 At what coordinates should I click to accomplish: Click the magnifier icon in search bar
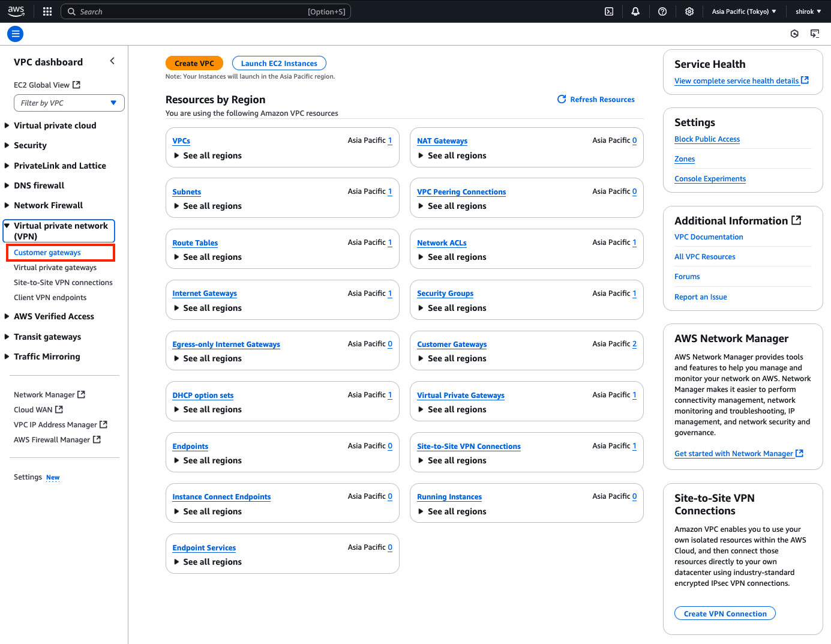(71, 11)
